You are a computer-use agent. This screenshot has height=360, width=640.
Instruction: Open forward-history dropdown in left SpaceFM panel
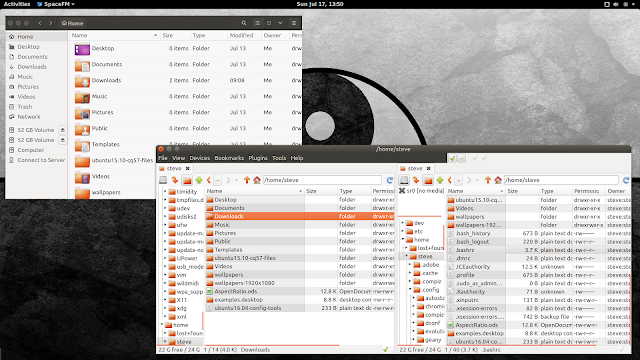236,180
